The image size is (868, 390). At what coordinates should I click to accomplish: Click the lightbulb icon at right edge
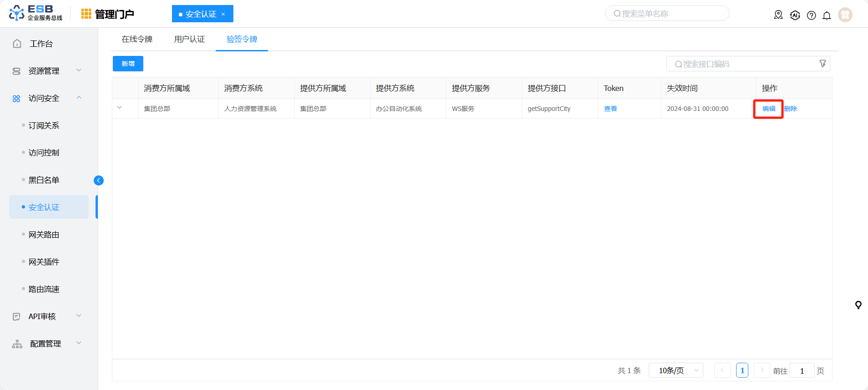[858, 305]
